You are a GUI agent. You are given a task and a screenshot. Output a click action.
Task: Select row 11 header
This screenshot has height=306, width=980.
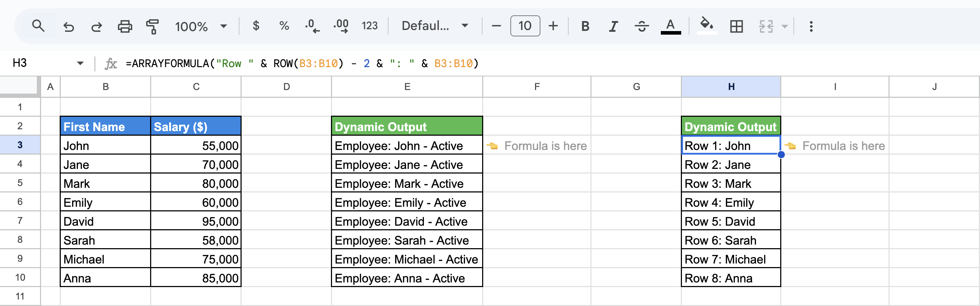click(x=20, y=296)
